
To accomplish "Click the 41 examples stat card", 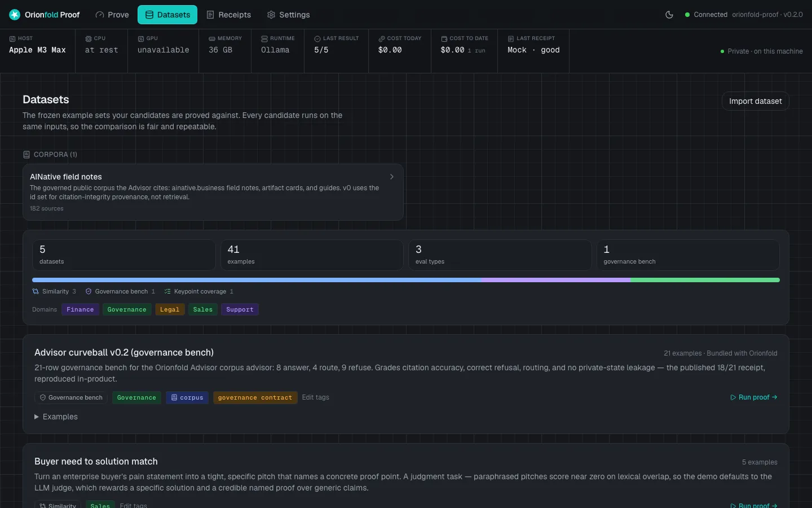I will point(312,255).
